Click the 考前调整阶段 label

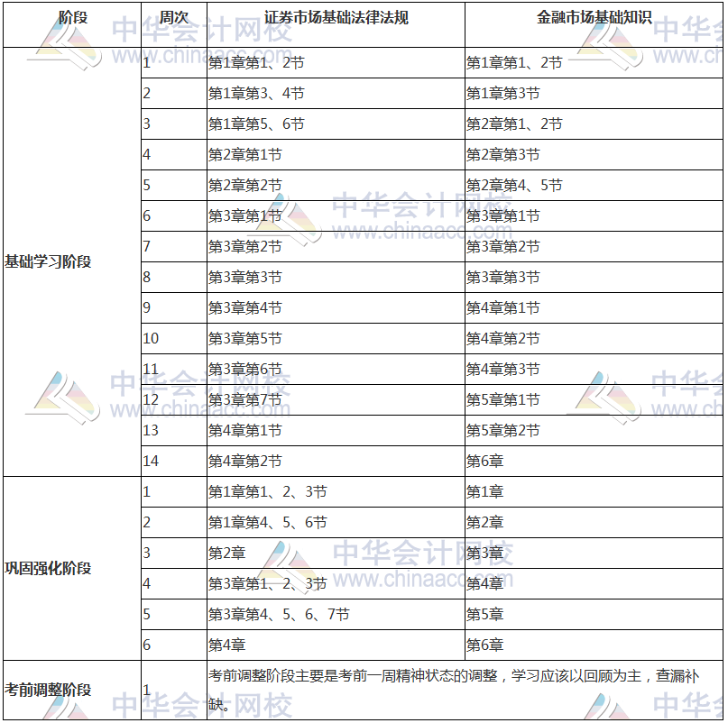(41, 689)
